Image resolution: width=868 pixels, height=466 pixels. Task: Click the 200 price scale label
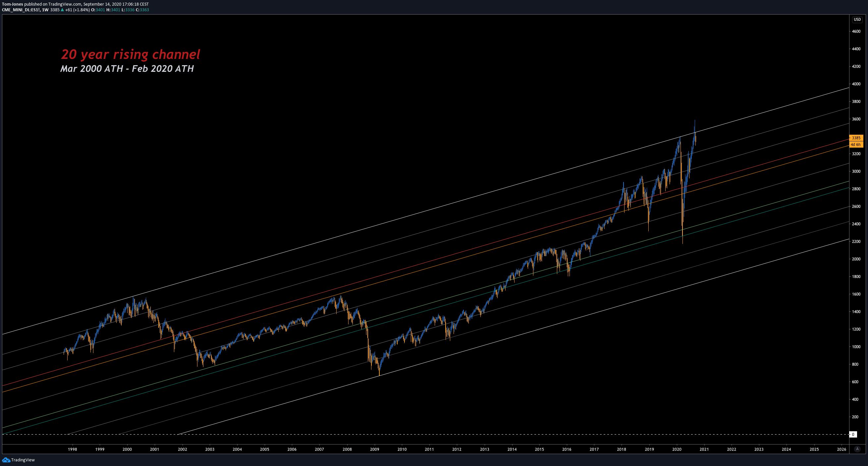pyautogui.click(x=855, y=417)
